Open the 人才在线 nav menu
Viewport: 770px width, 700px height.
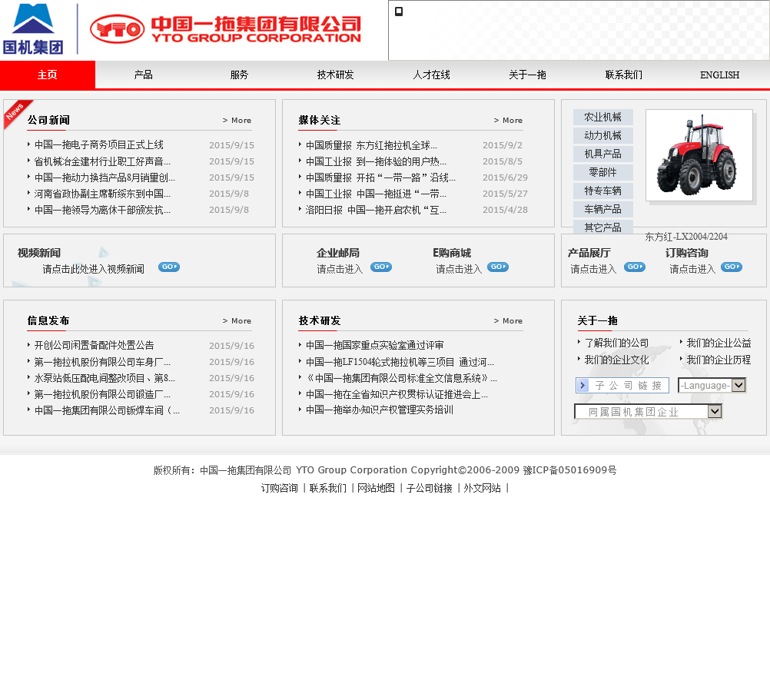[x=432, y=75]
